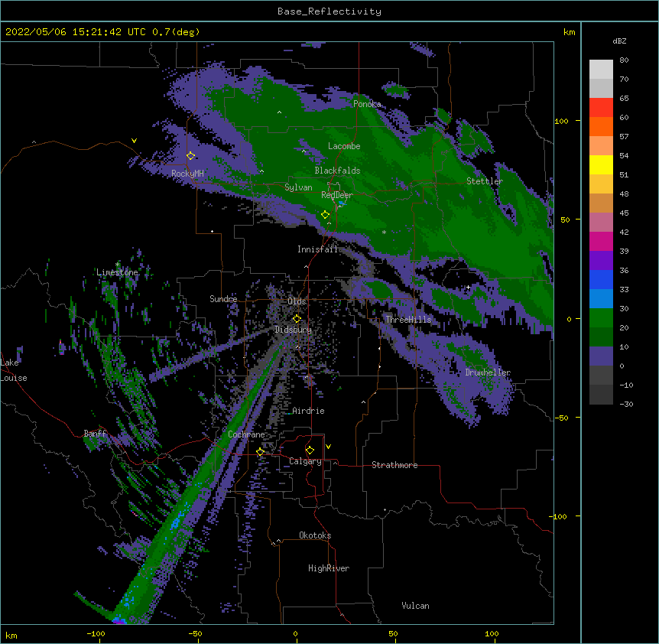
Task: Select the Calgary city label
Action: pyautogui.click(x=305, y=461)
